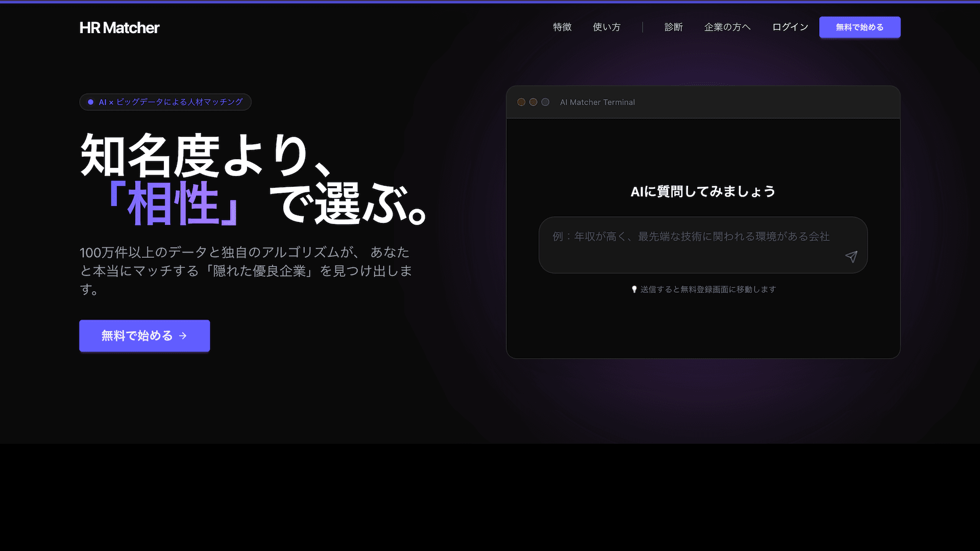Image resolution: width=980 pixels, height=551 pixels.
Task: Click the lightbulb icon beside the tip text
Action: point(634,289)
